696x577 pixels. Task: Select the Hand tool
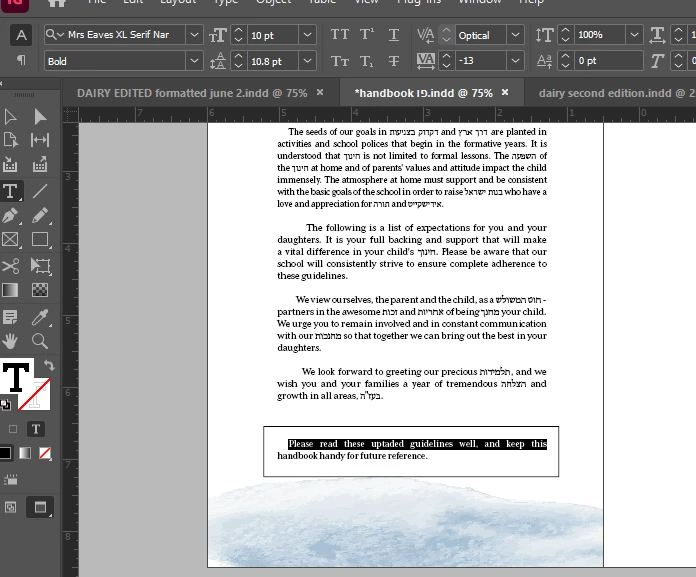[x=10, y=341]
